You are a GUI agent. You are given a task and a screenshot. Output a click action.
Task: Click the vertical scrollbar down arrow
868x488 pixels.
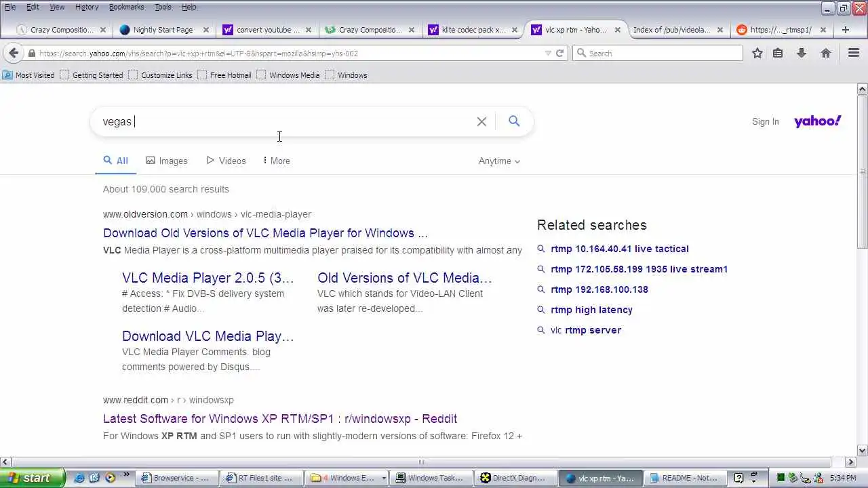pyautogui.click(x=863, y=450)
